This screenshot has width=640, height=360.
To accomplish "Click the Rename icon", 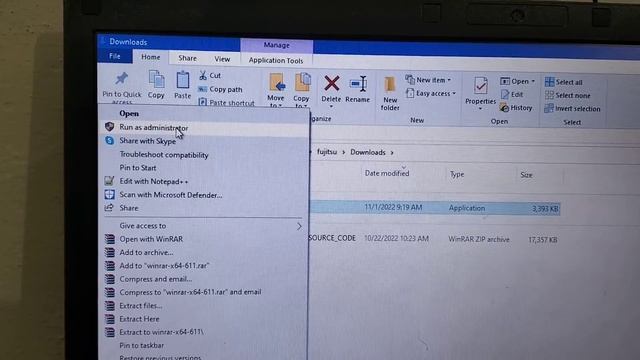I will tap(358, 84).
